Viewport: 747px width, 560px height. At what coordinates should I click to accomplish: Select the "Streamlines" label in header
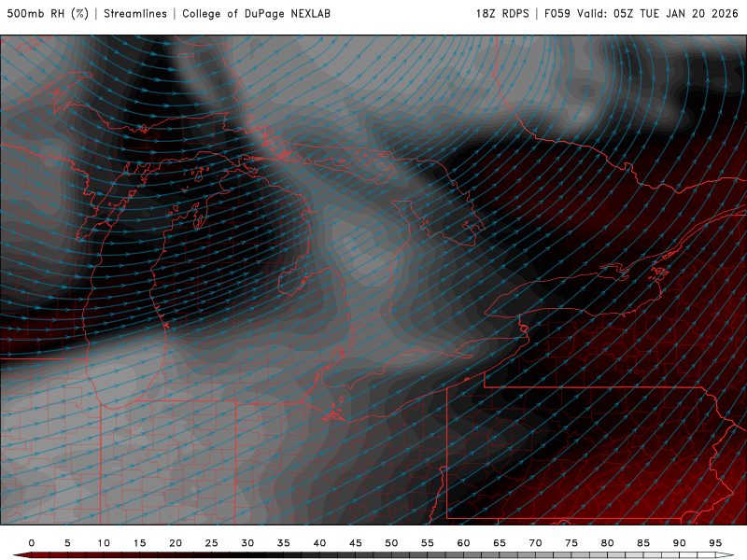[x=135, y=14]
